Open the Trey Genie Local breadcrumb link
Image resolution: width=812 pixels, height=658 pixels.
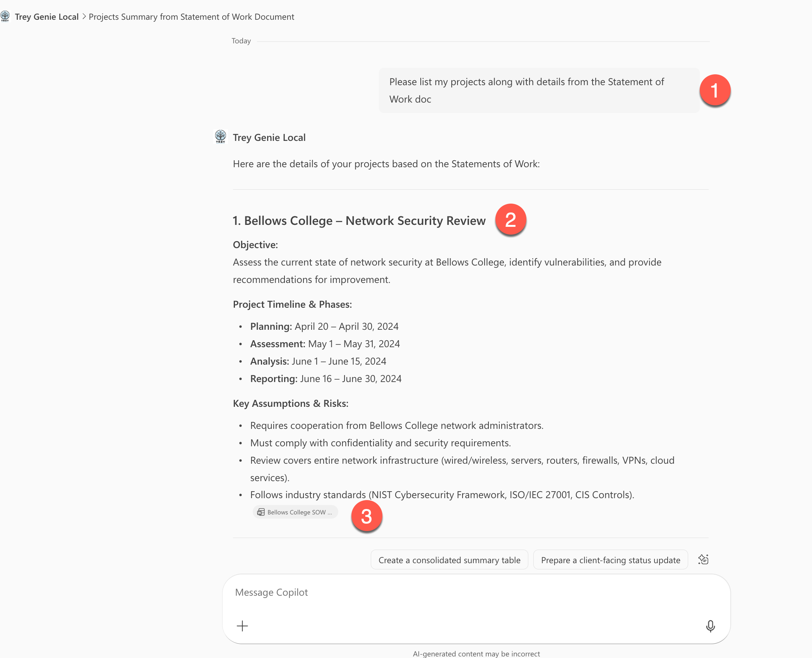(x=46, y=16)
